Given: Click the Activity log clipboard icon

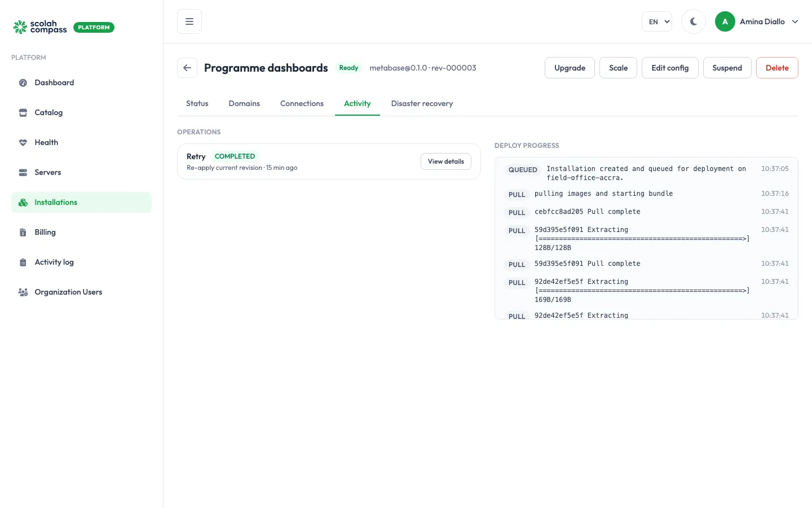Looking at the screenshot, I should (23, 262).
